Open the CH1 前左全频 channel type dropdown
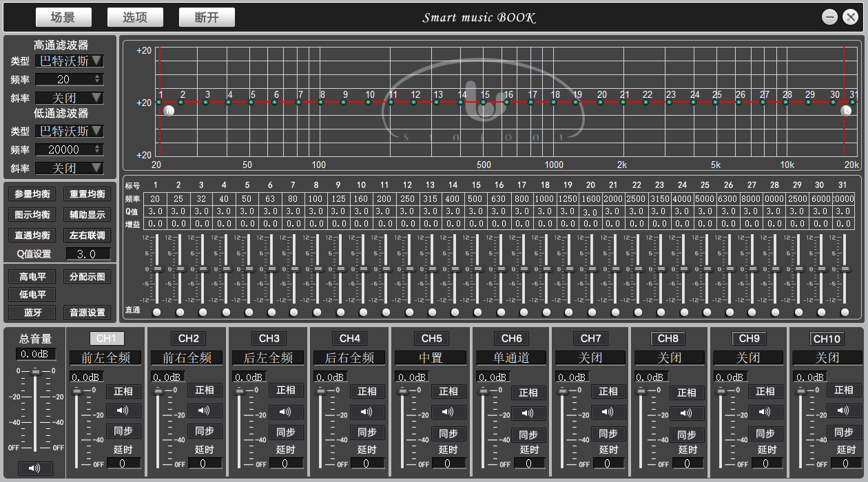 tap(105, 358)
